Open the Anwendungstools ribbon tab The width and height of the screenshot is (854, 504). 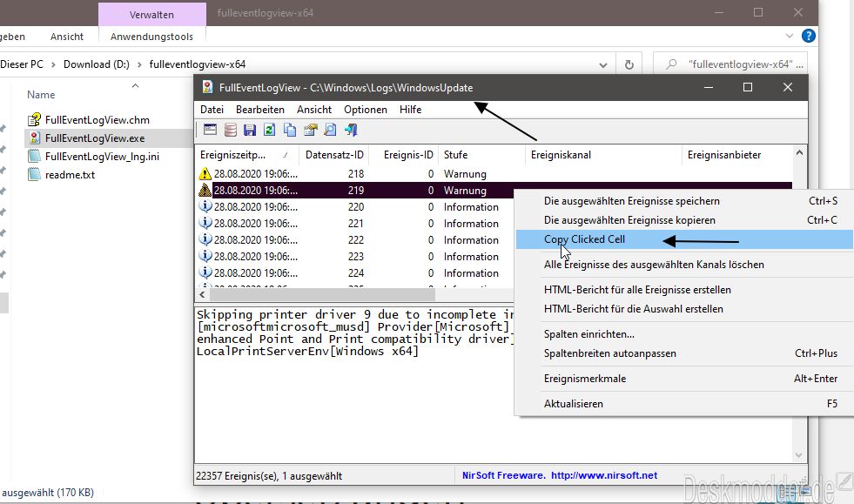pyautogui.click(x=152, y=37)
